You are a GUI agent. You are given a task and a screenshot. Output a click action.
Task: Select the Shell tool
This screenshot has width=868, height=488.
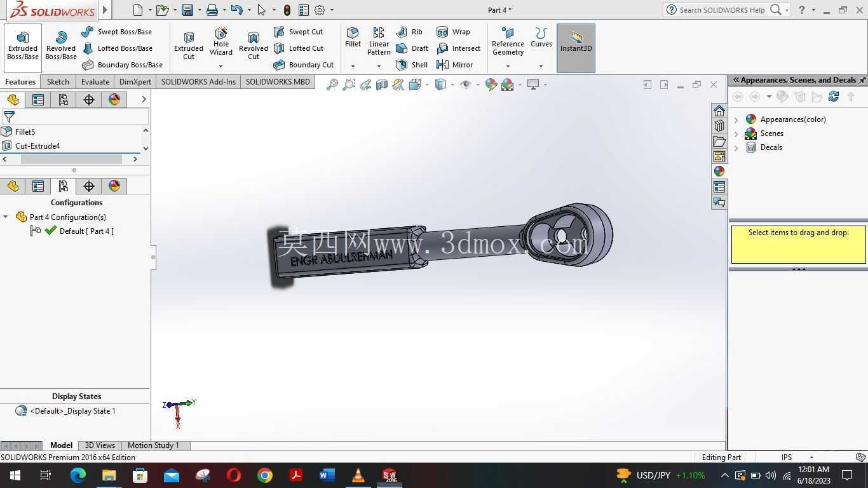pos(411,65)
